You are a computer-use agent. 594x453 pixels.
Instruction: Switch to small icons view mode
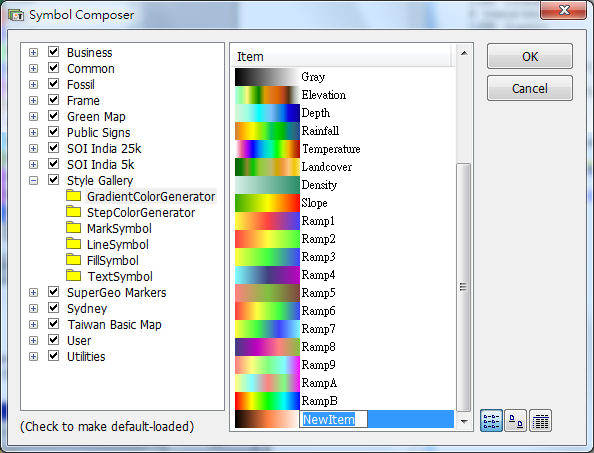click(x=516, y=421)
